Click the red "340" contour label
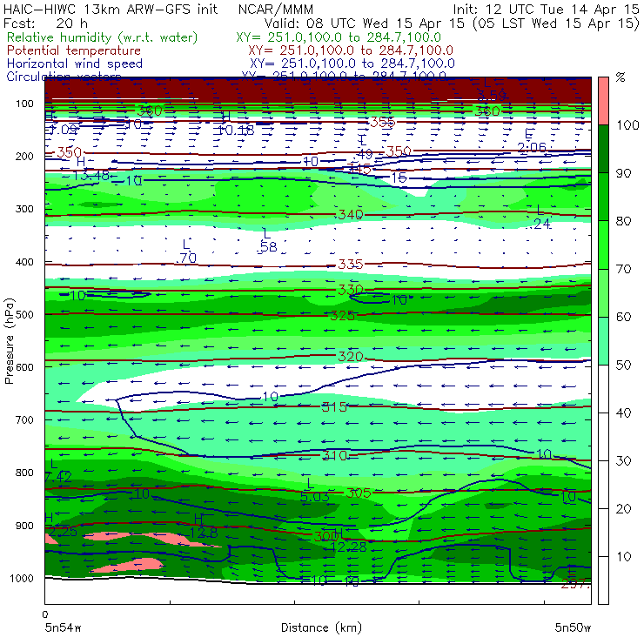The height and width of the screenshot is (644, 644). (x=351, y=214)
